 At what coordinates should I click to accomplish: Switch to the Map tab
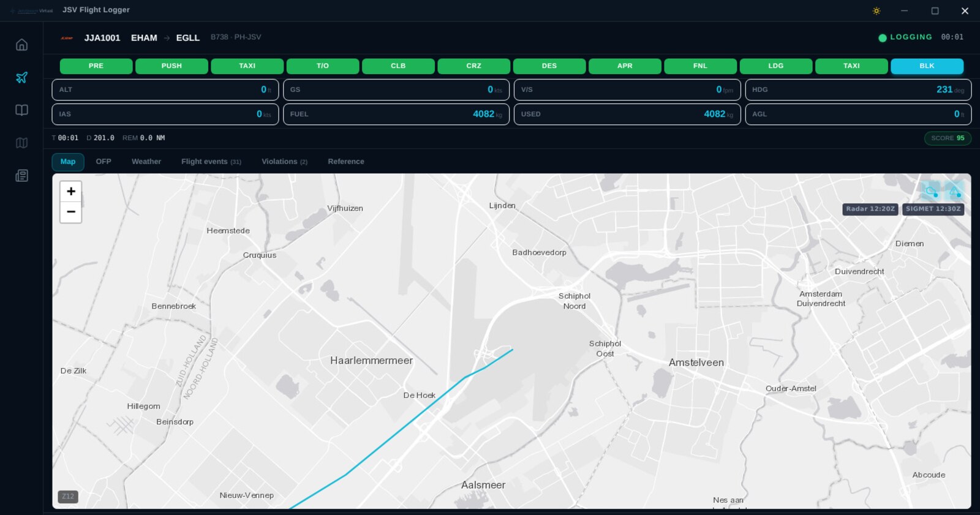tap(68, 162)
